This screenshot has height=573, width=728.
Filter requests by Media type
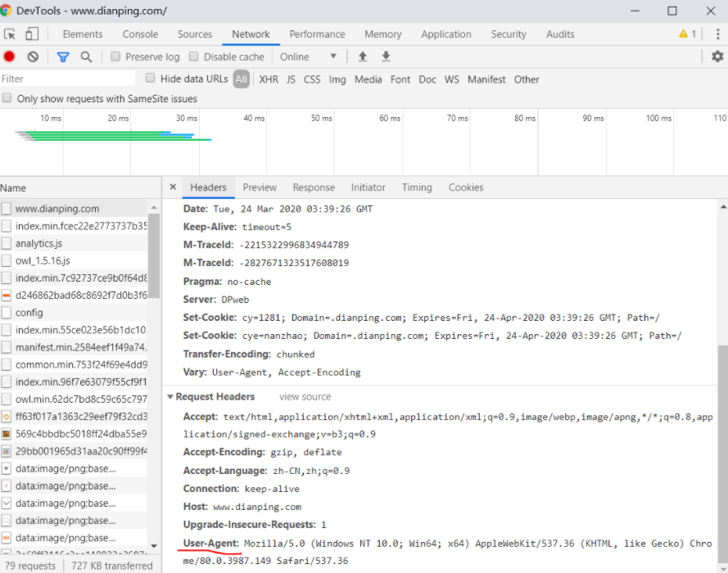[369, 79]
